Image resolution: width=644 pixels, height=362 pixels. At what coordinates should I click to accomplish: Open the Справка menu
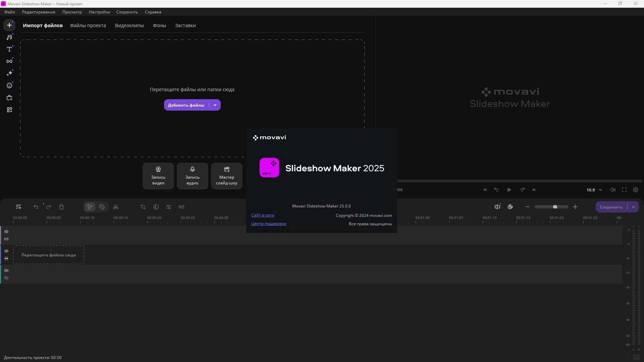pyautogui.click(x=153, y=12)
